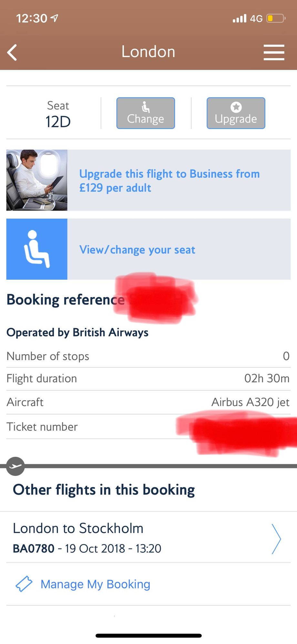Tap the blue seat icon tile
Viewport: 297px width, 644px height.
point(37,249)
